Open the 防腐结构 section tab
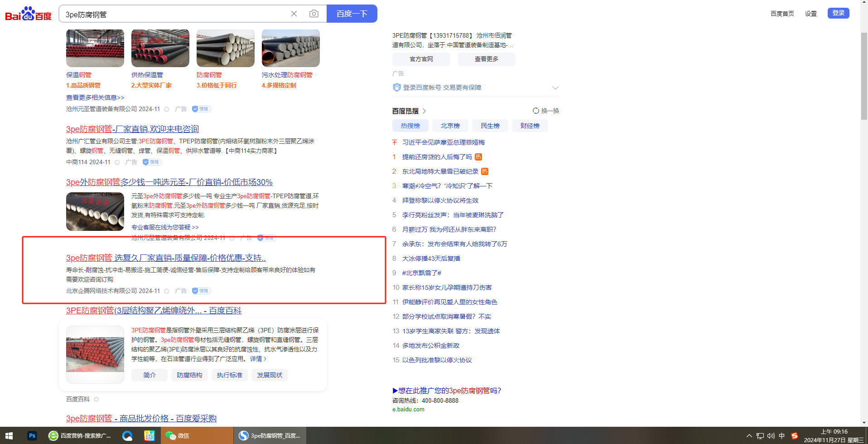Image resolution: width=868 pixels, height=444 pixels. [189, 375]
